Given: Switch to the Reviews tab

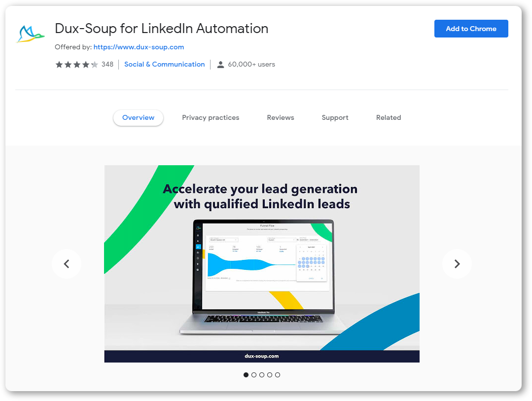Looking at the screenshot, I should pyautogui.click(x=280, y=117).
